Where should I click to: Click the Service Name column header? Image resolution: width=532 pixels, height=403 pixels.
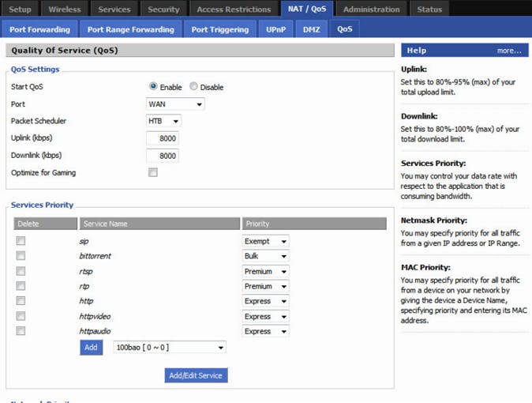(159, 224)
